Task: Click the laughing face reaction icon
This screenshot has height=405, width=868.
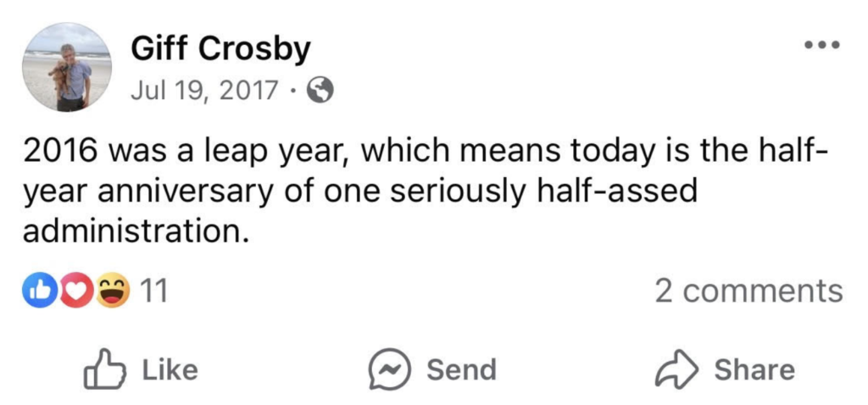Action: pos(110,291)
